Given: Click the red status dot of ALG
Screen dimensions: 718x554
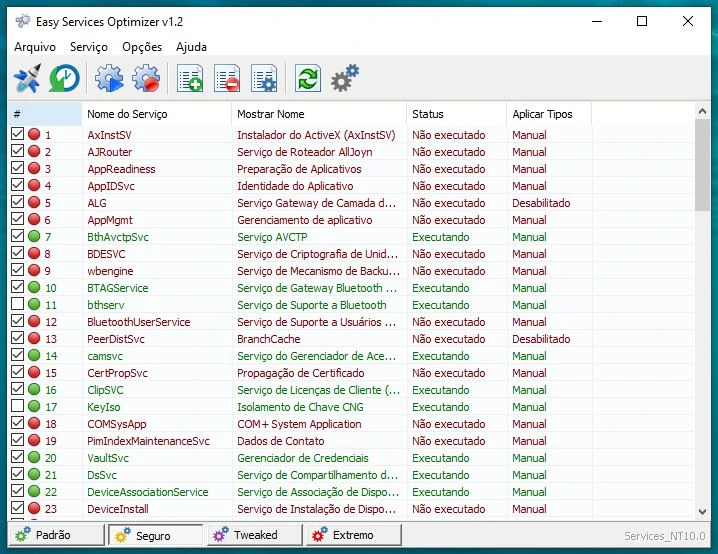Looking at the screenshot, I should tap(34, 202).
